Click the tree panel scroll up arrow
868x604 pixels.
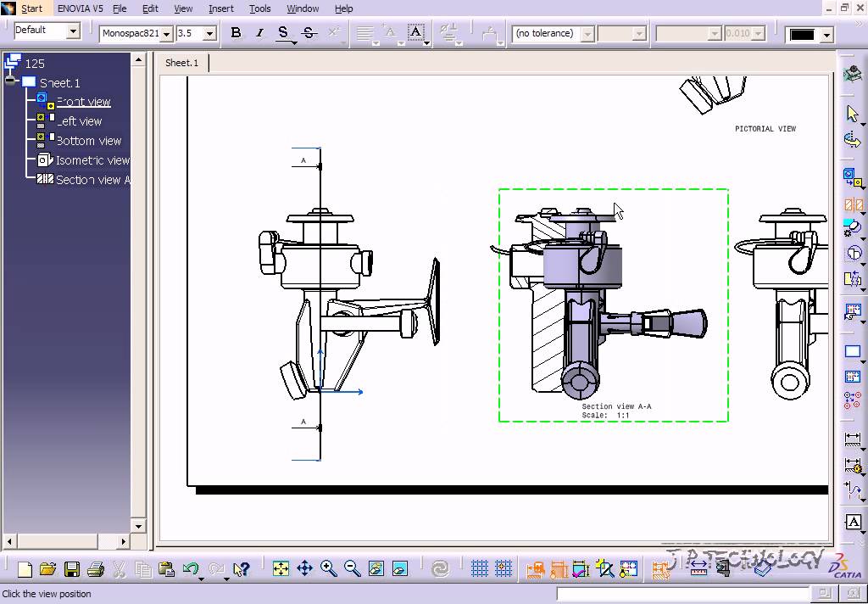[138, 59]
